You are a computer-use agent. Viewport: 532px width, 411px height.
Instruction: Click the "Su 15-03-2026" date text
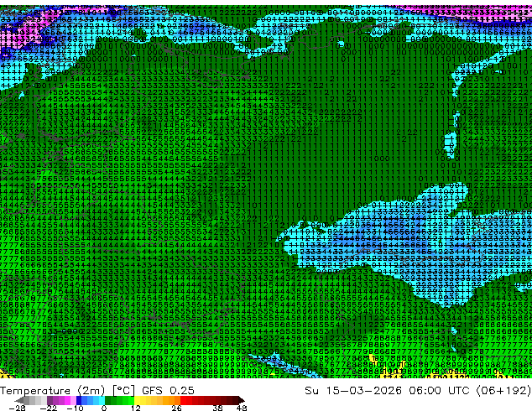[353, 391]
